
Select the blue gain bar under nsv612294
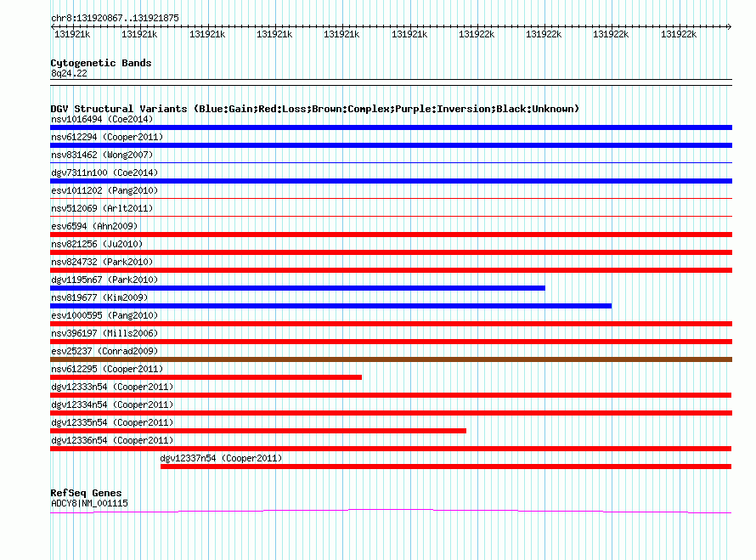(x=391, y=145)
